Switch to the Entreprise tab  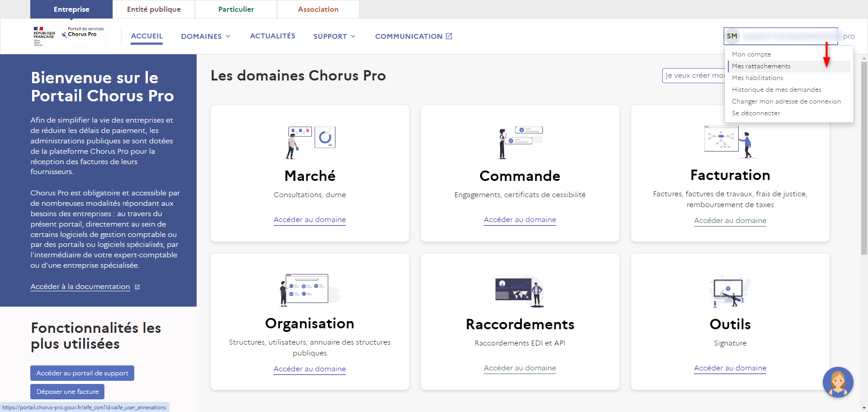pos(71,9)
